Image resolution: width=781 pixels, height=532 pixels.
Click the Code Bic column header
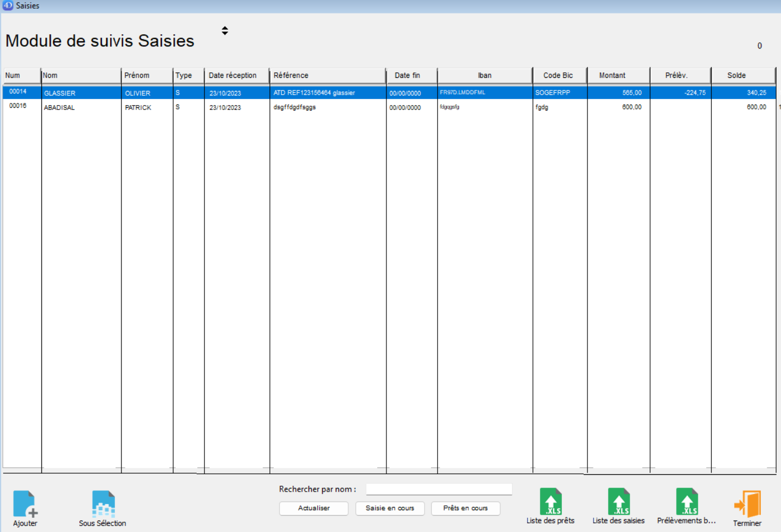pyautogui.click(x=560, y=76)
